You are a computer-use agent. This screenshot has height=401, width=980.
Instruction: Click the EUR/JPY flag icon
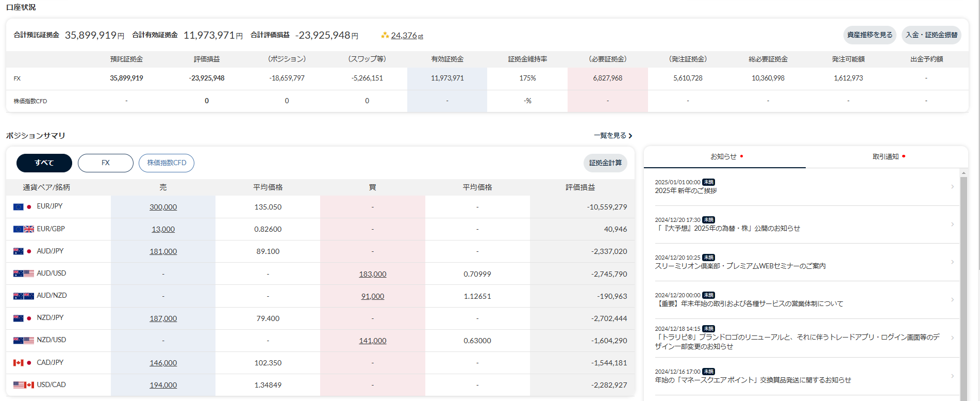tap(23, 207)
